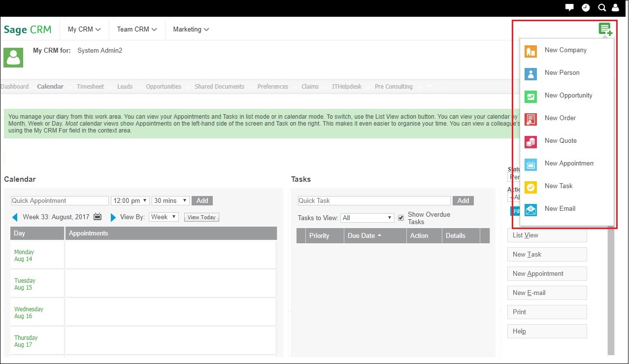Image resolution: width=629 pixels, height=364 pixels.
Task: Click the View Today button
Action: [201, 217]
